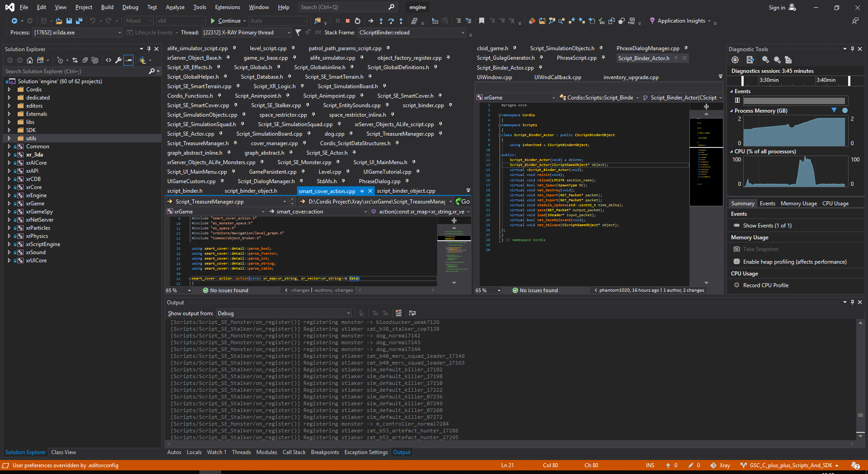
Task: Restart the debug session
Action: tap(358, 21)
